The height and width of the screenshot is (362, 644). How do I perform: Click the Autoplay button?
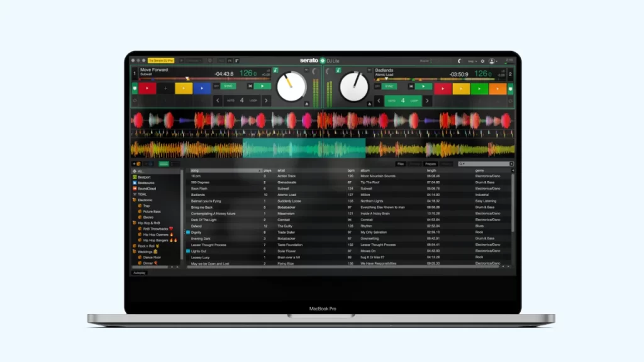[139, 273]
